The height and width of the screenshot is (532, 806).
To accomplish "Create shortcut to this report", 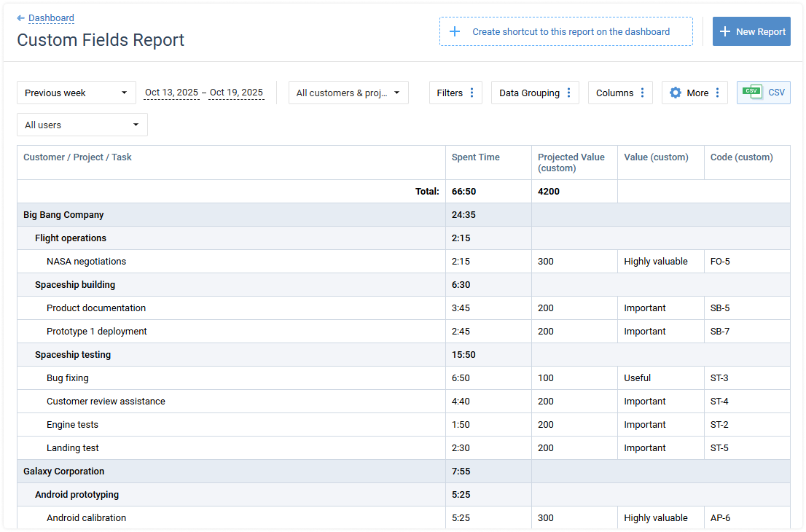I will click(566, 31).
